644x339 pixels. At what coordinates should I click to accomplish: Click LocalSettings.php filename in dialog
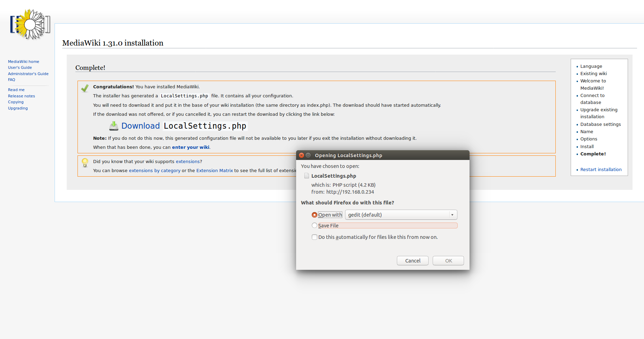click(334, 176)
